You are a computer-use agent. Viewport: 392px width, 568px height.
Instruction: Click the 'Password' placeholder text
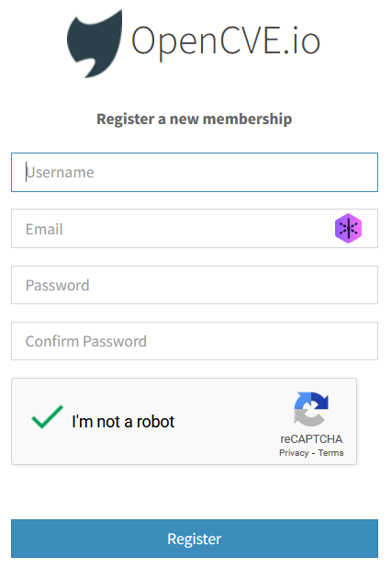(58, 286)
